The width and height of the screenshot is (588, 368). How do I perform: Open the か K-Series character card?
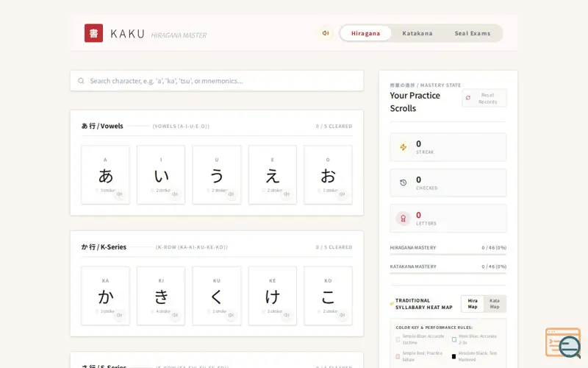coord(105,296)
